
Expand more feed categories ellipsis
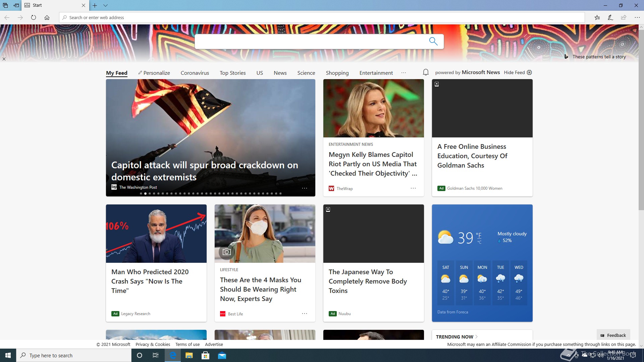pyautogui.click(x=404, y=73)
